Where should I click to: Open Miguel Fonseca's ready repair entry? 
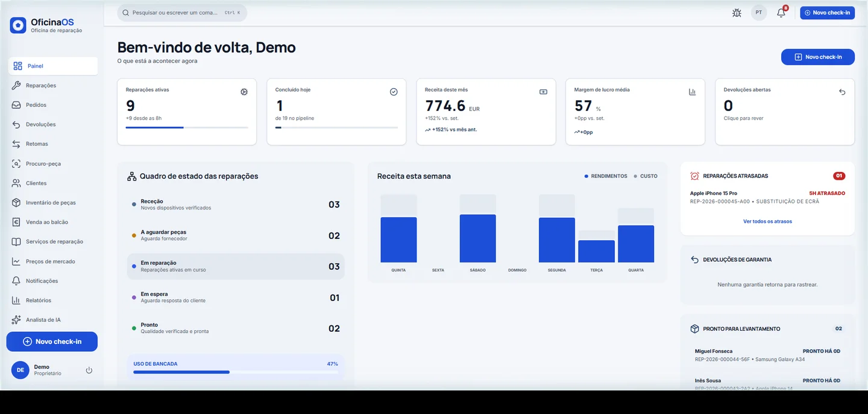767,355
